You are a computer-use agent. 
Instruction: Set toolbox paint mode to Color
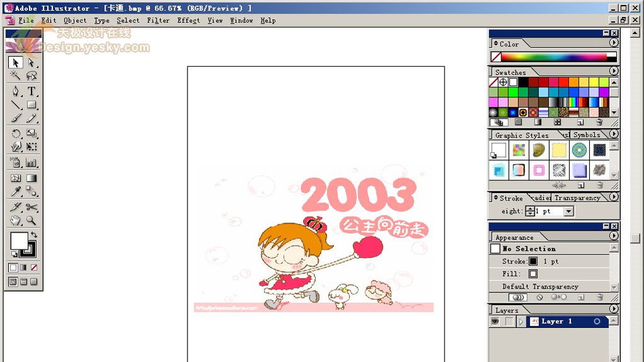(x=13, y=268)
